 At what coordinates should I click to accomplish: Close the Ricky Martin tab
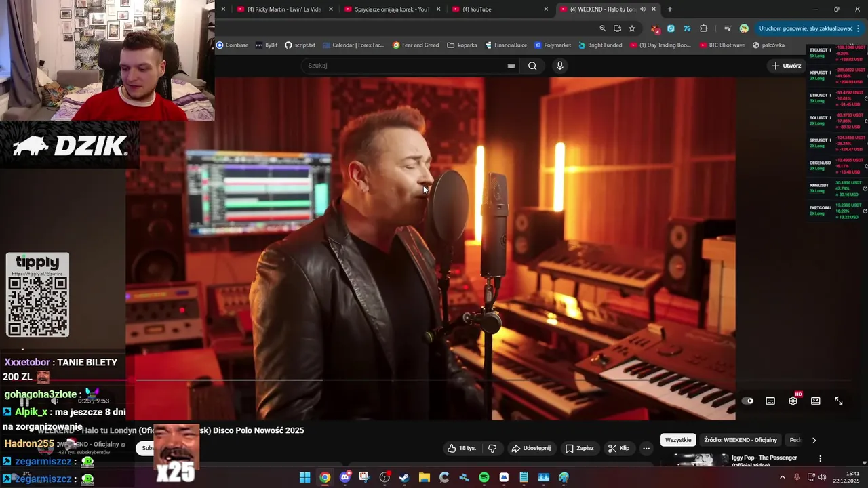coord(331,9)
